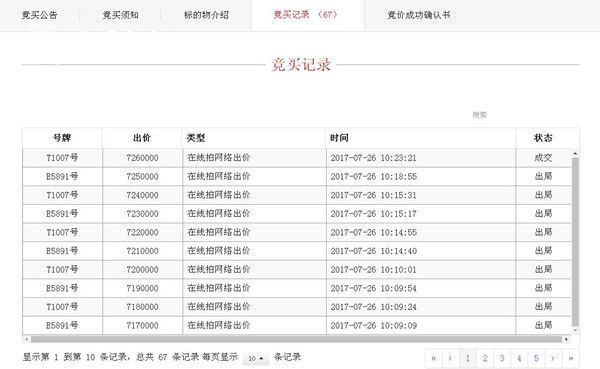The height and width of the screenshot is (369, 600).
Task: Go to first page with « button
Action: (434, 358)
